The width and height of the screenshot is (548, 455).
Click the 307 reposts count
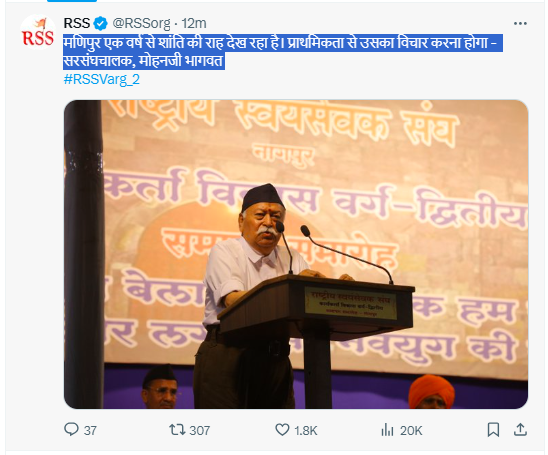tap(200, 431)
